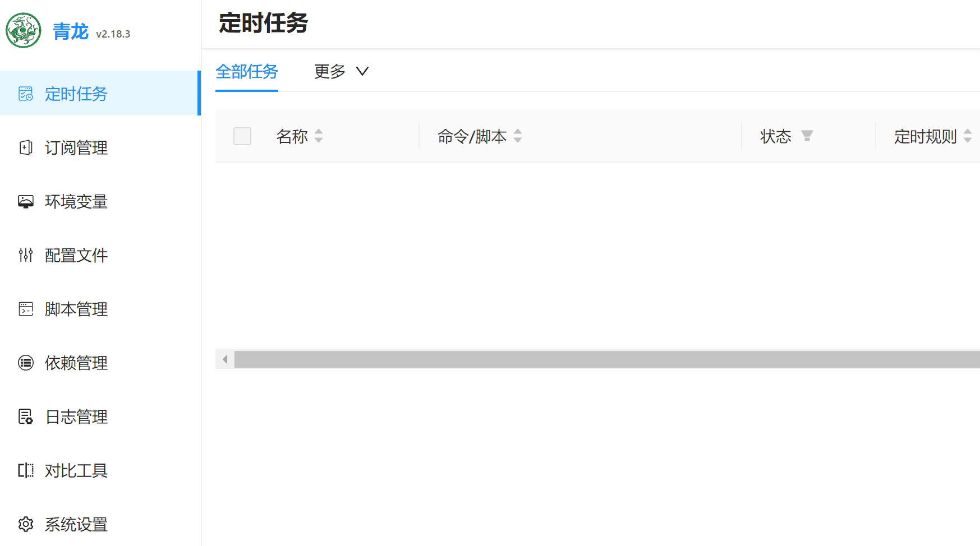Click the 定时任务 calendar icon in sidebar

[x=26, y=94]
